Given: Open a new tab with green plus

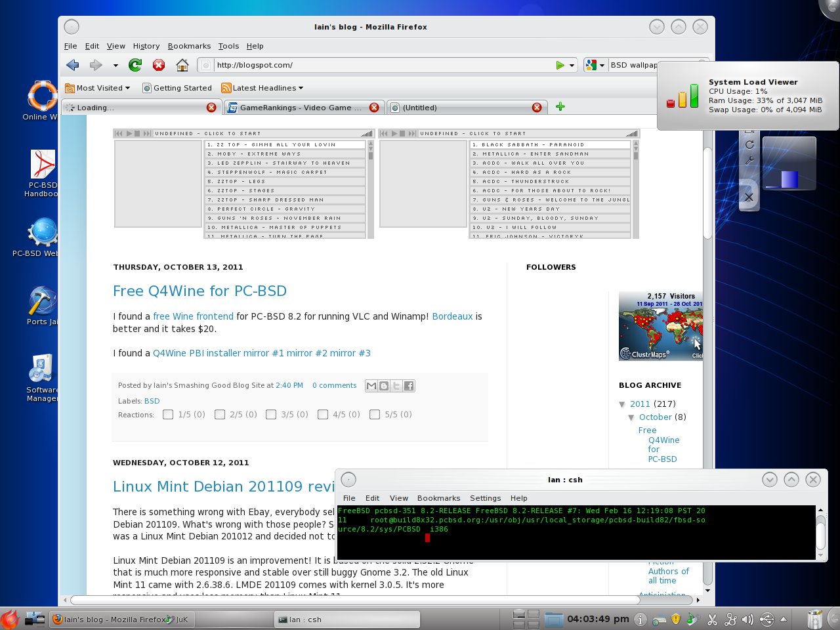Looking at the screenshot, I should click(560, 106).
